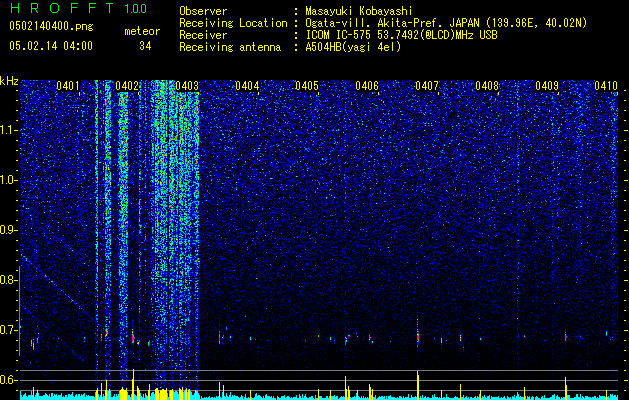The height and width of the screenshot is (400, 629).
Task: Select the observer name Masayuki Kobayashi
Action: [359, 11]
